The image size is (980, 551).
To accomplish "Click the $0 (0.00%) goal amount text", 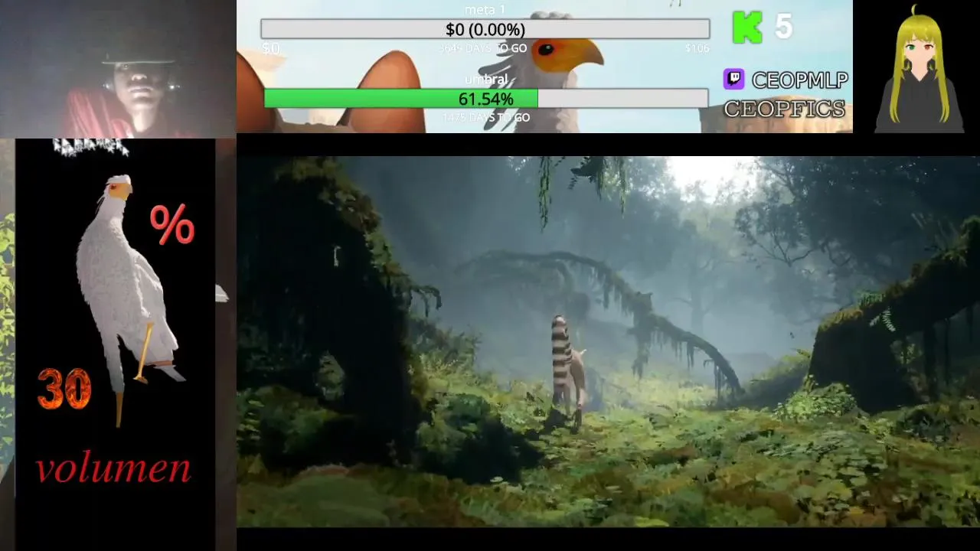I will [x=485, y=30].
